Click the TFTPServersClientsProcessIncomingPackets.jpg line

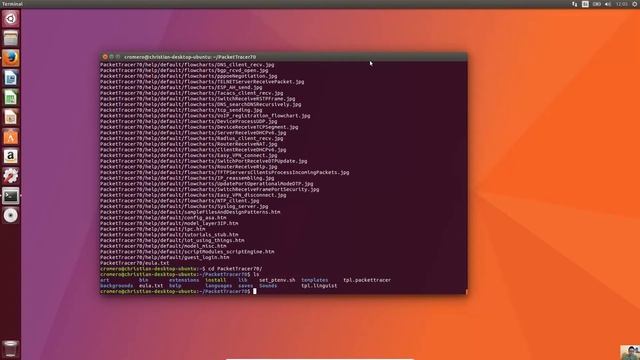[x=225, y=172]
